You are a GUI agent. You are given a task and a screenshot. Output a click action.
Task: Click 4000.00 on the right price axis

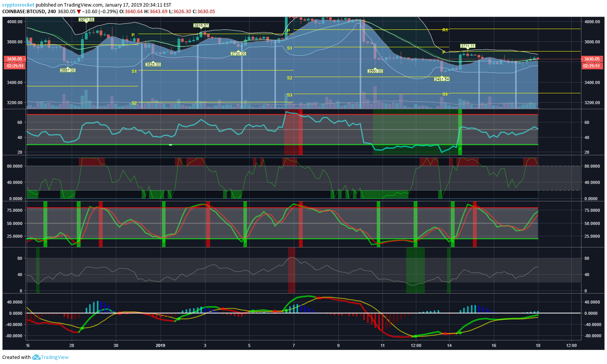[592, 22]
